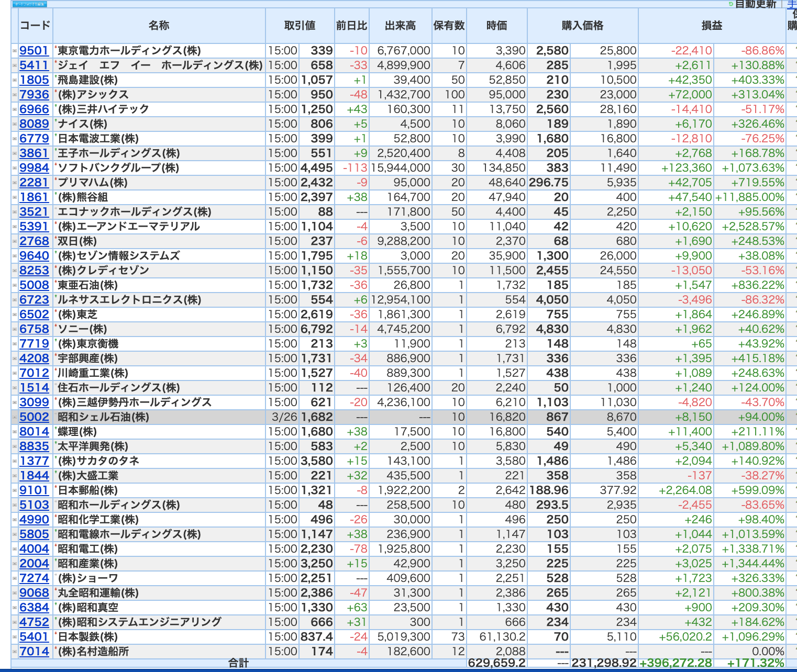Image resolution: width=797 pixels, height=672 pixels.
Task: Click the small grey icon beside code 6723
Action: click(15, 300)
